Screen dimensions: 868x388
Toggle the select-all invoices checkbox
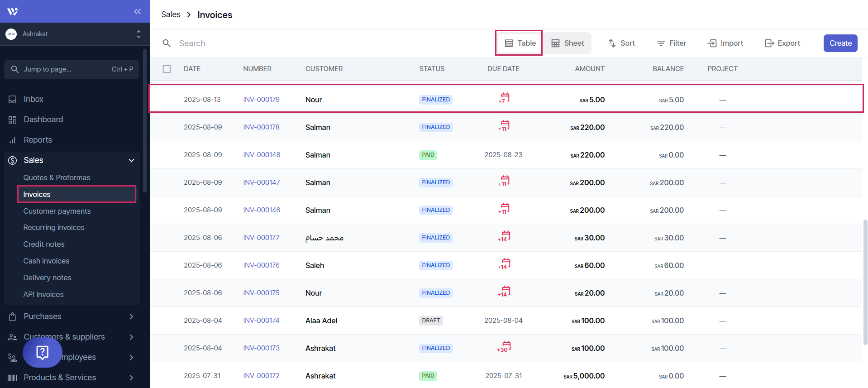(167, 69)
